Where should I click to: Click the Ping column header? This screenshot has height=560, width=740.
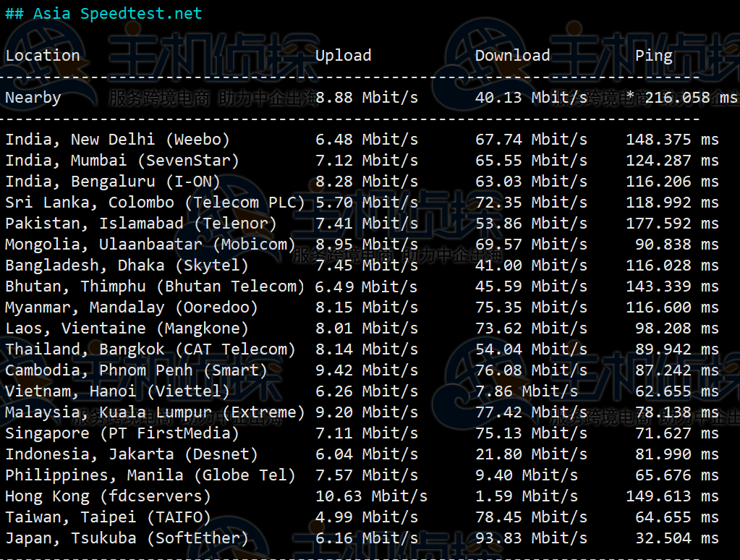(653, 56)
